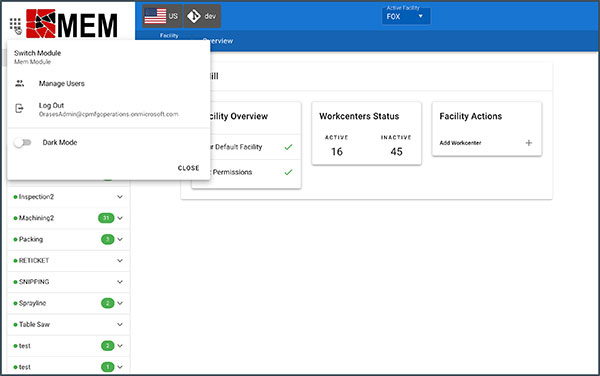Expand the RETICKET workcenter chevron
Screen dimensions: 600x376
pyautogui.click(x=120, y=260)
